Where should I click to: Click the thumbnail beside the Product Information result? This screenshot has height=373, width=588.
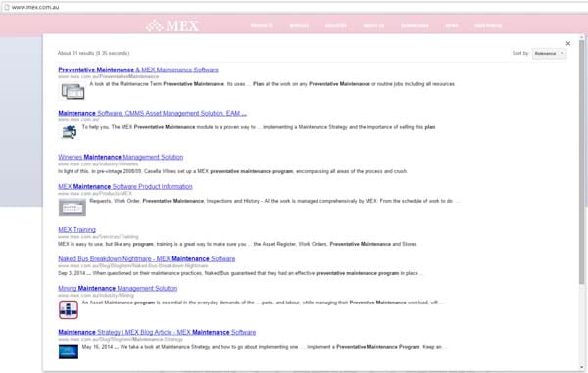[x=73, y=208]
